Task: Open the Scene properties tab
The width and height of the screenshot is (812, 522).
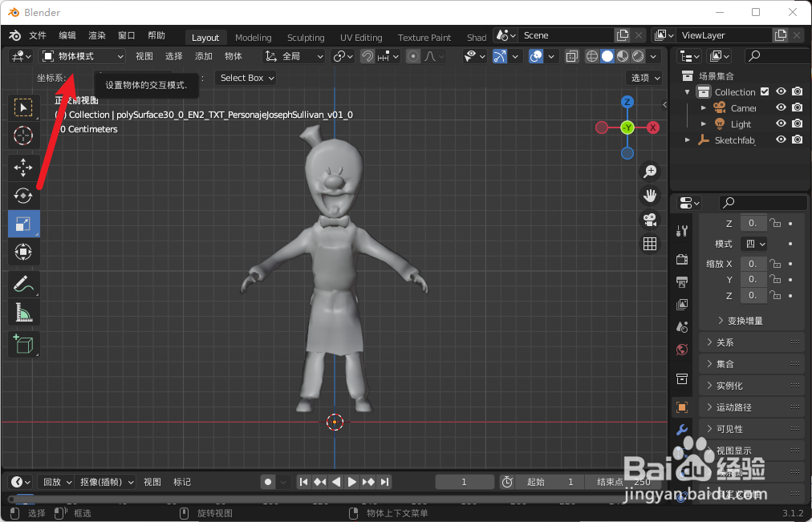Action: click(x=682, y=327)
